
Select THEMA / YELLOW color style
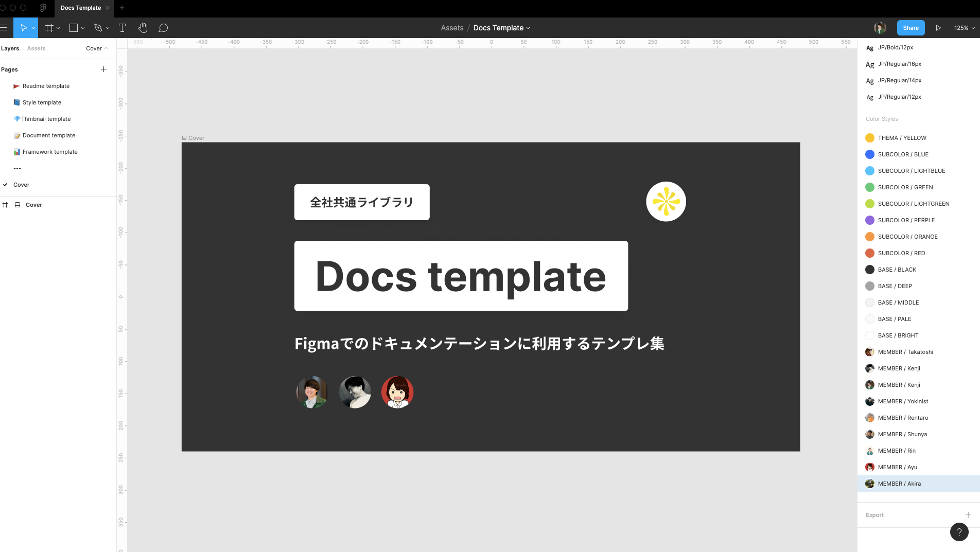pos(919,138)
